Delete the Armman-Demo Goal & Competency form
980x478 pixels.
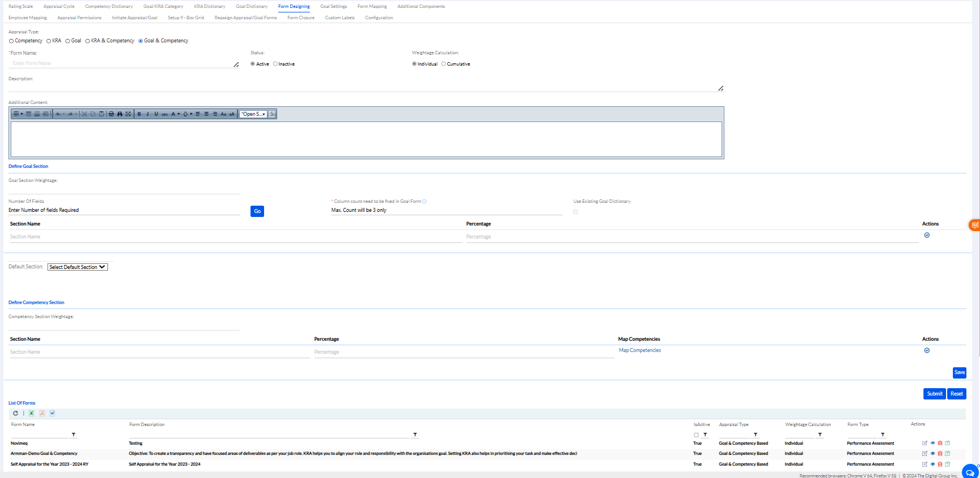(940, 454)
